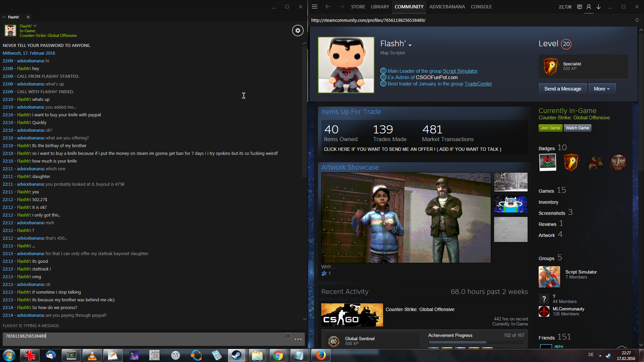Click the Specialist badge icon
This screenshot has height=362, width=644.
[550, 67]
